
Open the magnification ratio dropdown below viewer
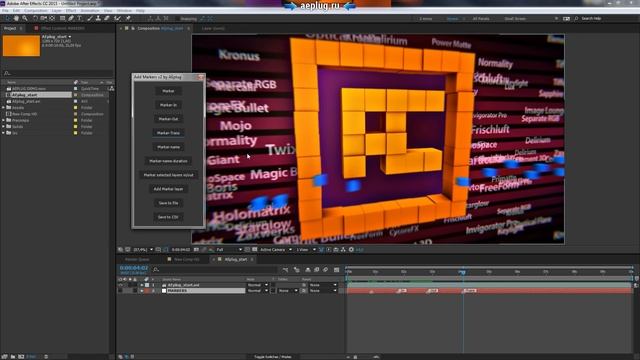coord(143,249)
